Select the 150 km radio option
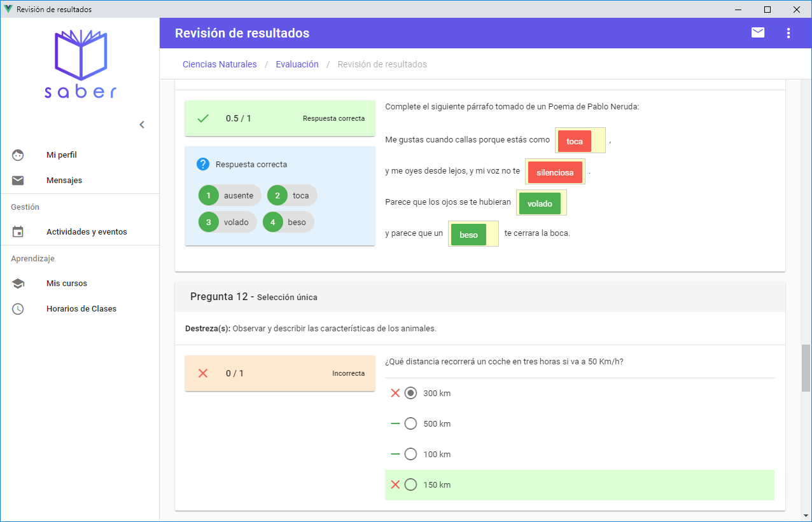This screenshot has width=812, height=522. 410,484
